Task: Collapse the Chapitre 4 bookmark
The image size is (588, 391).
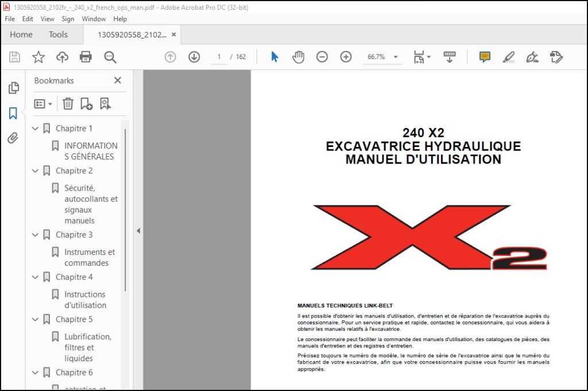Action: [35, 277]
